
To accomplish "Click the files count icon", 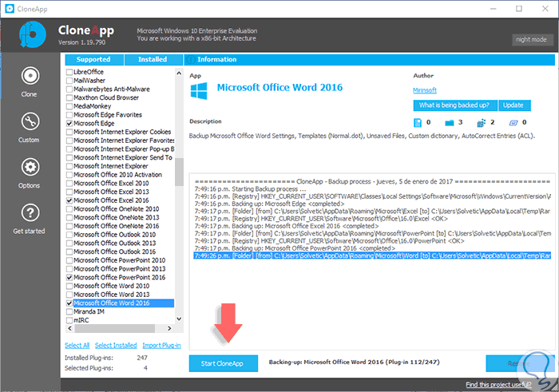I will [417, 123].
